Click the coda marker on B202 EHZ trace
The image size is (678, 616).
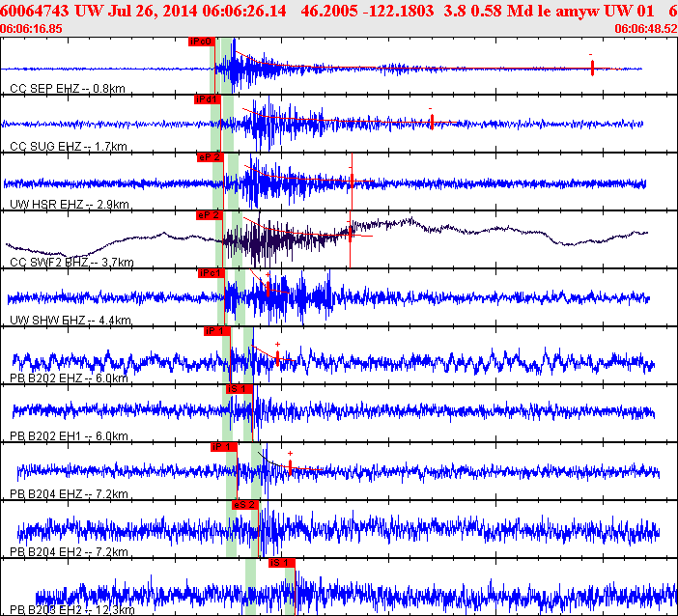(x=277, y=358)
